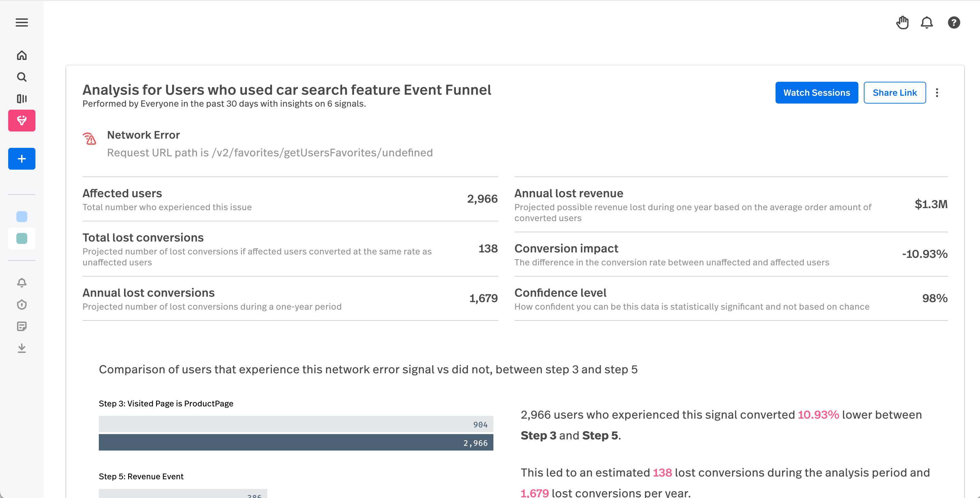Select the teal color square in sidebar

click(22, 238)
